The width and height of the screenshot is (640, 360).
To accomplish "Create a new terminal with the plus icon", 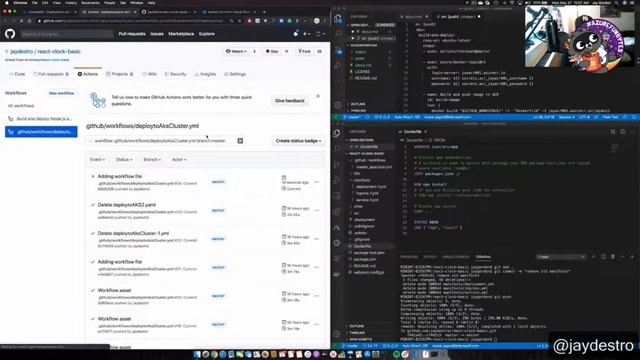I will [593, 257].
